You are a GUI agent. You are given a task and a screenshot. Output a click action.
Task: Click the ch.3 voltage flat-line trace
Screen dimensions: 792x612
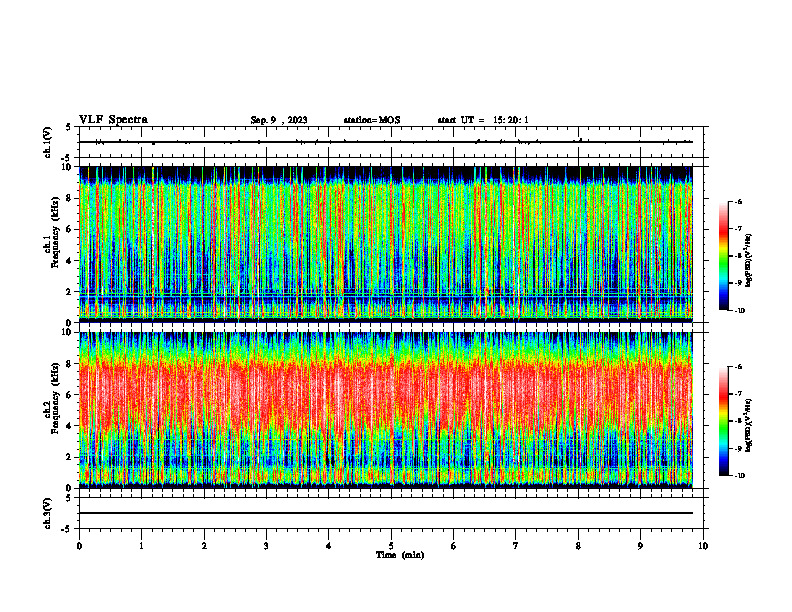[x=386, y=513]
